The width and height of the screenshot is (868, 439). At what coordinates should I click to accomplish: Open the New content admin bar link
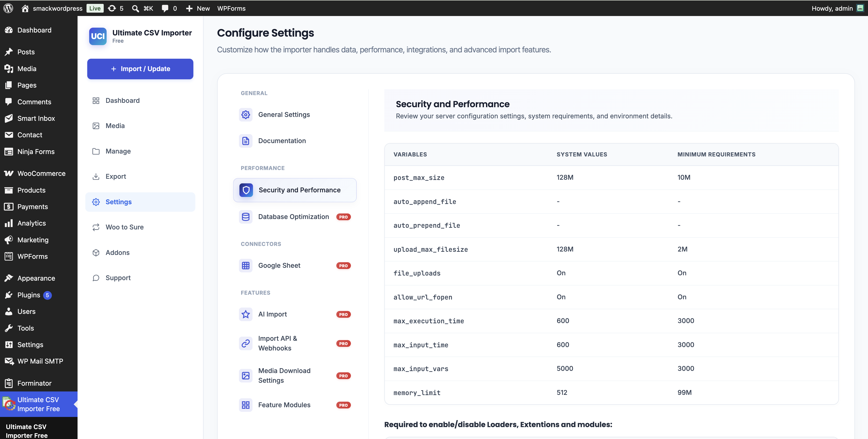[198, 8]
